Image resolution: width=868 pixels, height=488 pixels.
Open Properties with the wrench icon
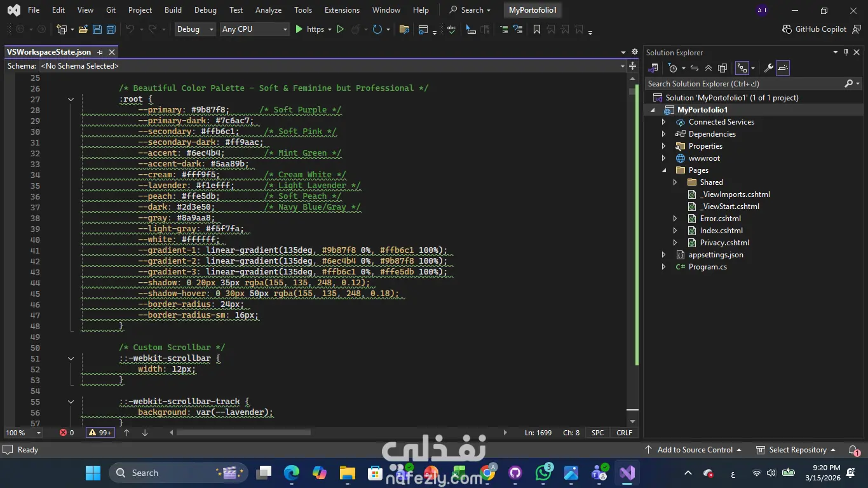tap(768, 68)
